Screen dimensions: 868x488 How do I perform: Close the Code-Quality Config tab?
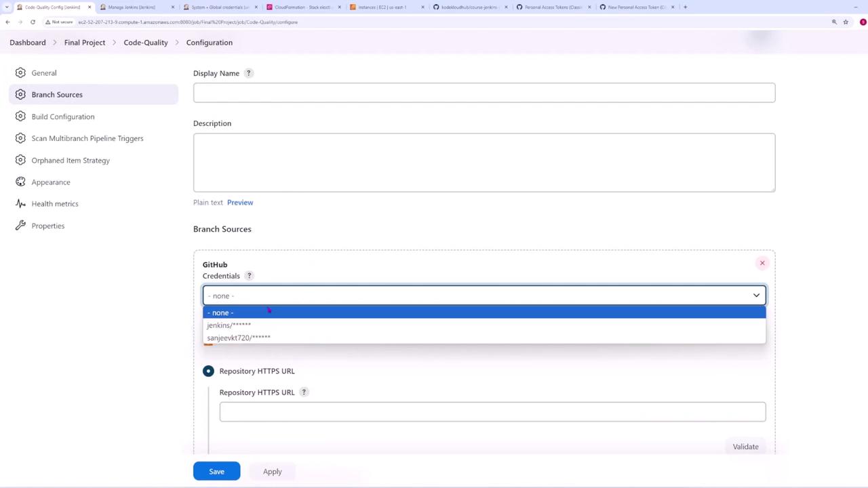tap(89, 7)
